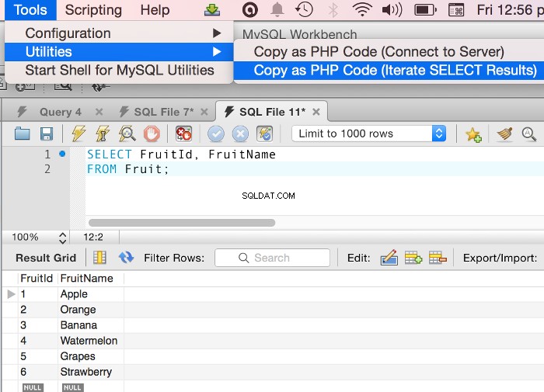544x392 pixels.
Task: Change zoom level 100% stepper
Action: tap(62, 238)
